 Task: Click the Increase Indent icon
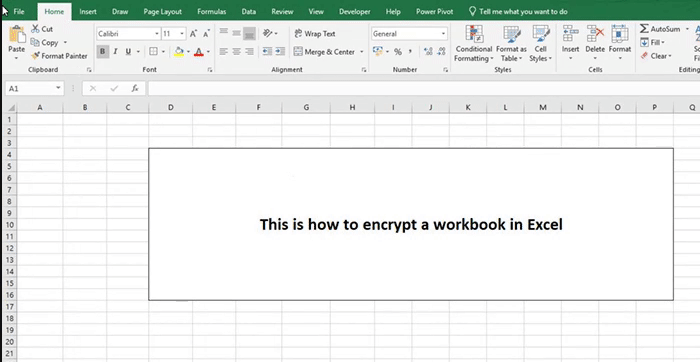coord(280,52)
